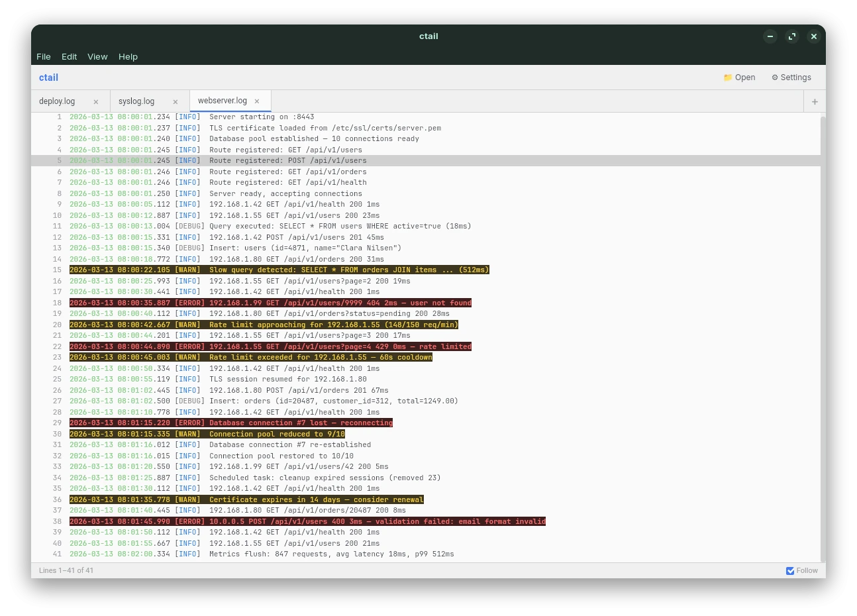Select line 'GET /api/v1/users 200 23ms'
Image resolution: width=857 pixels, height=616 pixels.
[426, 215]
